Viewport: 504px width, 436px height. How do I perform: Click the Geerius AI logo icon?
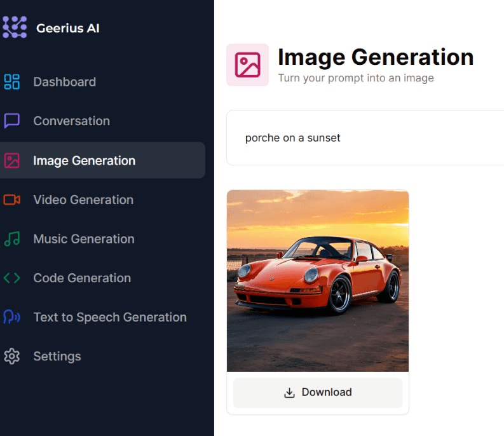(x=15, y=27)
